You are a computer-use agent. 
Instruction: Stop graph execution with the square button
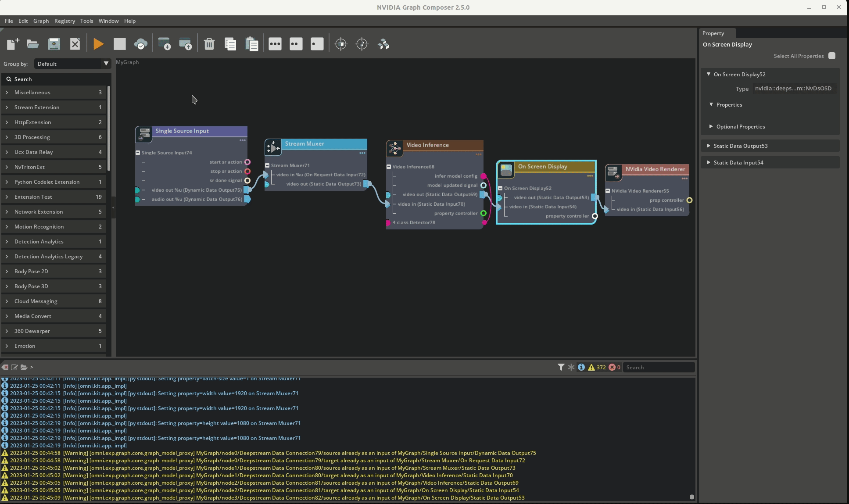120,44
